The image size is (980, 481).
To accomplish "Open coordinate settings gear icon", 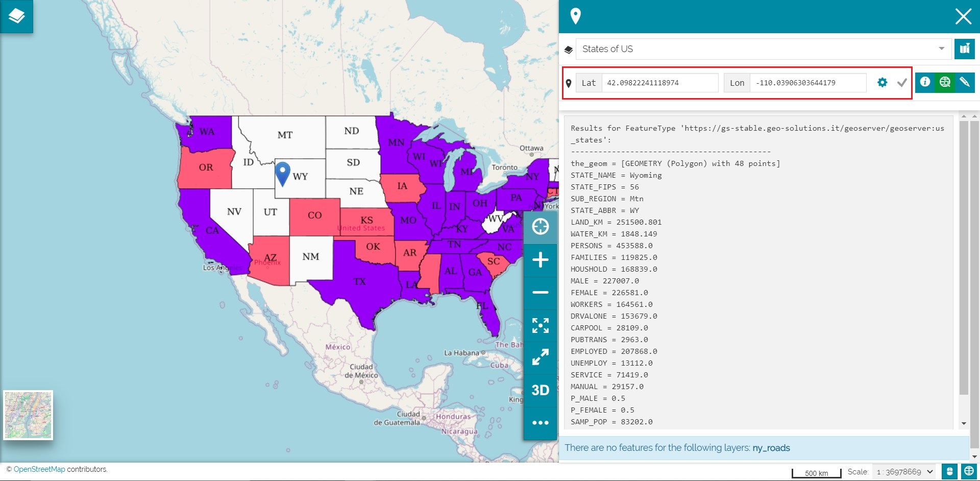I will point(882,83).
